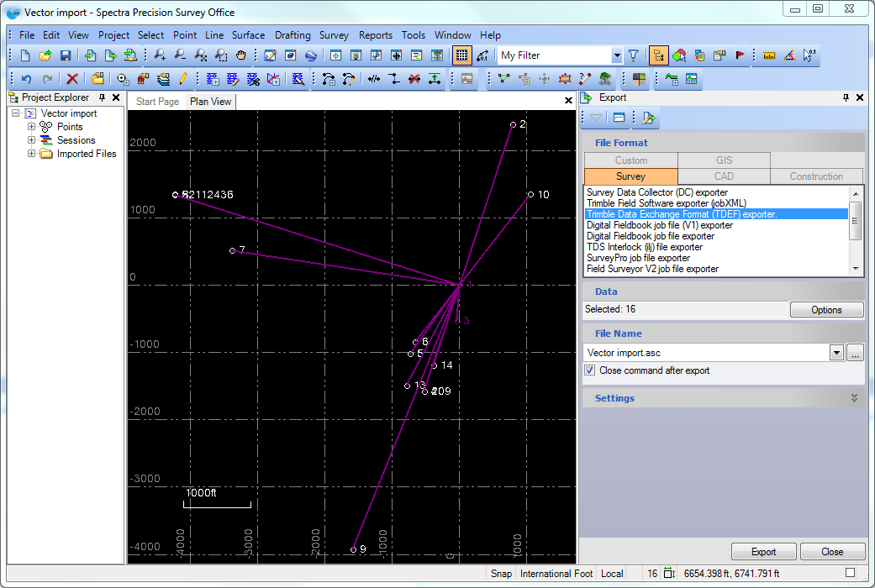Open the My Filter dropdown
The height and width of the screenshot is (588, 875).
pyautogui.click(x=617, y=56)
